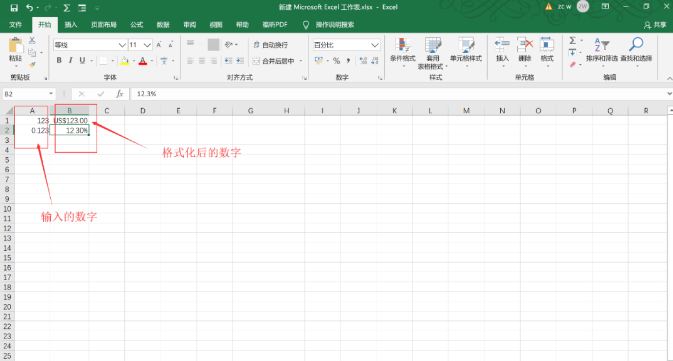Click the formula bar showing 12.3%
This screenshot has height=361, width=673.
[399, 94]
